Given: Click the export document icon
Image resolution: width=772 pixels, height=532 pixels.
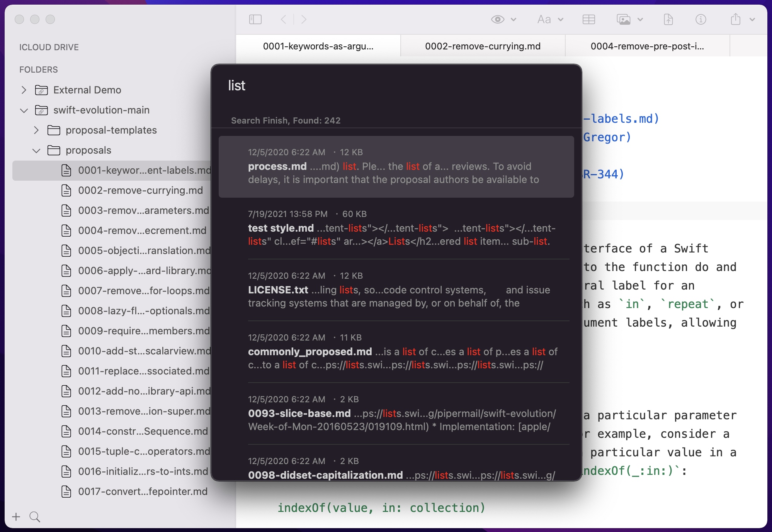Looking at the screenshot, I should (668, 19).
